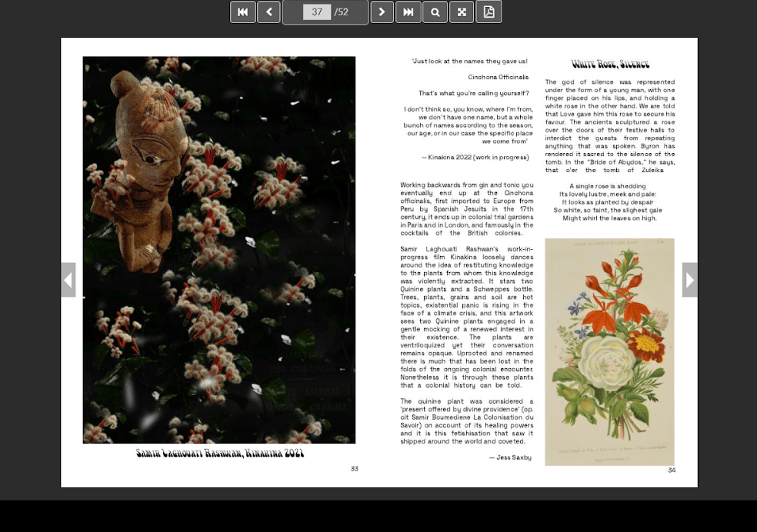Advance the spread with the right side arrow
The height and width of the screenshot is (532, 757).
689,279
